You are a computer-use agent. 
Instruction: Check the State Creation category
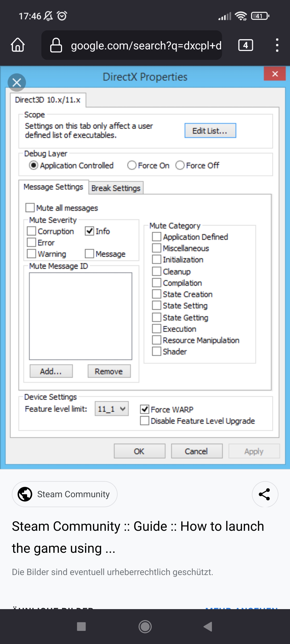tap(157, 294)
